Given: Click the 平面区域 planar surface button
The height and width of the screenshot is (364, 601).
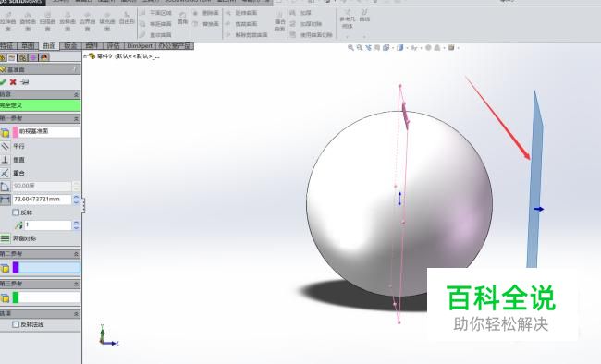Looking at the screenshot, I should 156,13.
